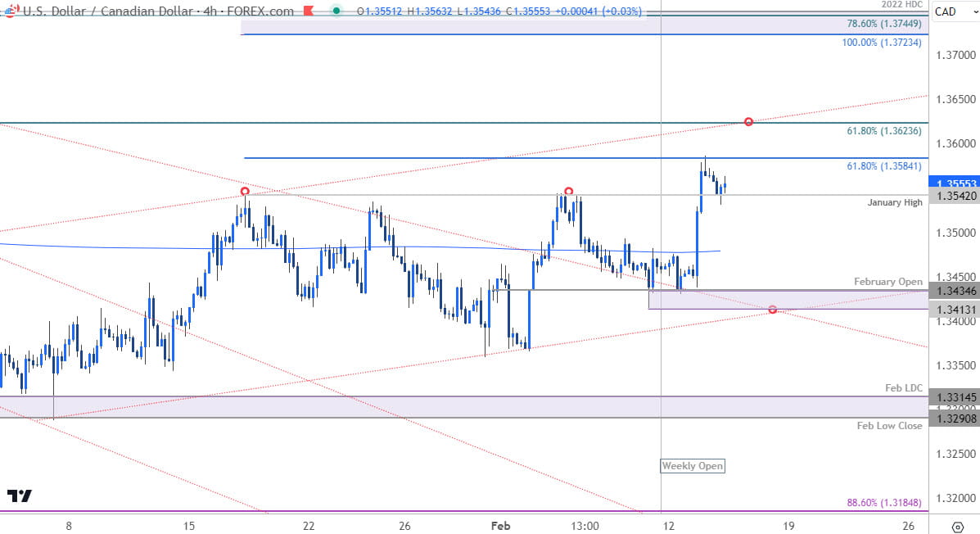Click the 1.34346 price axis label
The height and width of the screenshot is (534, 980).
[955, 291]
